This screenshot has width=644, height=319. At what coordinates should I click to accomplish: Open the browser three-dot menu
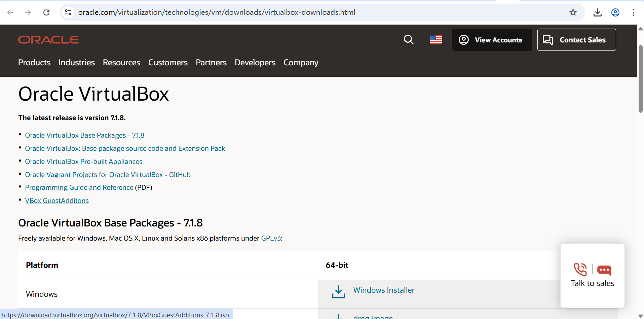[634, 12]
